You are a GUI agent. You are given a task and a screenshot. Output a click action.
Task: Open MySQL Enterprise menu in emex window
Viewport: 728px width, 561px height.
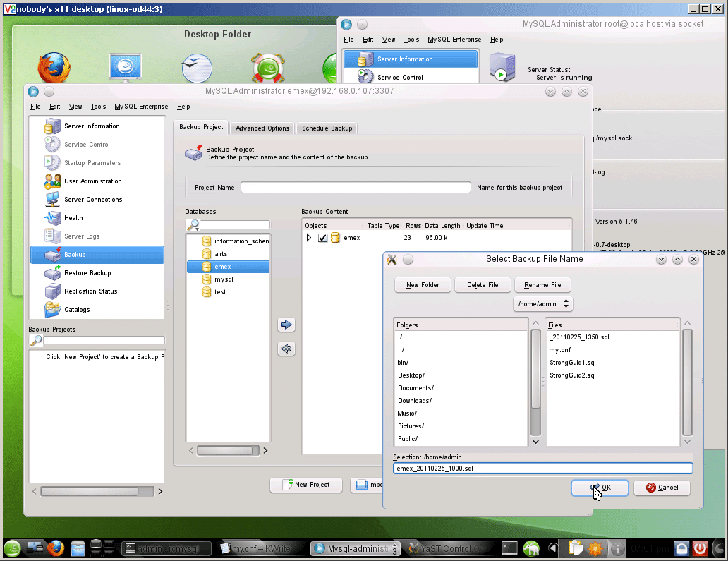click(x=141, y=107)
